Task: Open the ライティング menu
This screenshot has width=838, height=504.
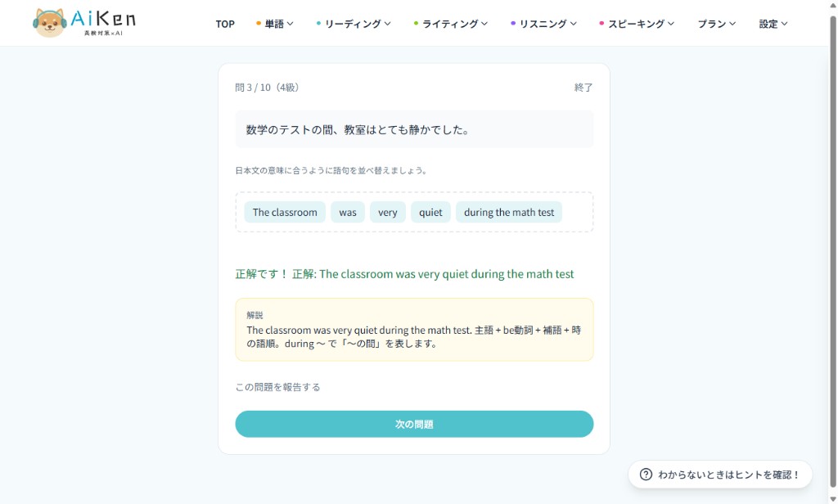Action: point(451,24)
